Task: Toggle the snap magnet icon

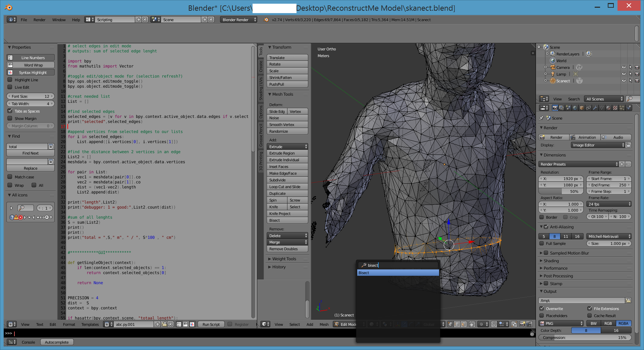Action: point(494,324)
